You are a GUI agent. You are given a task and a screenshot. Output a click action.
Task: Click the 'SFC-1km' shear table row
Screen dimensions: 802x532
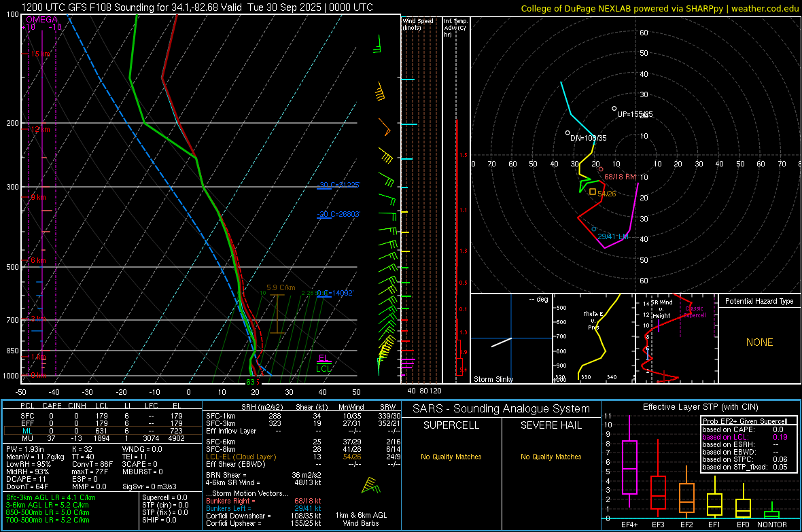(303, 416)
